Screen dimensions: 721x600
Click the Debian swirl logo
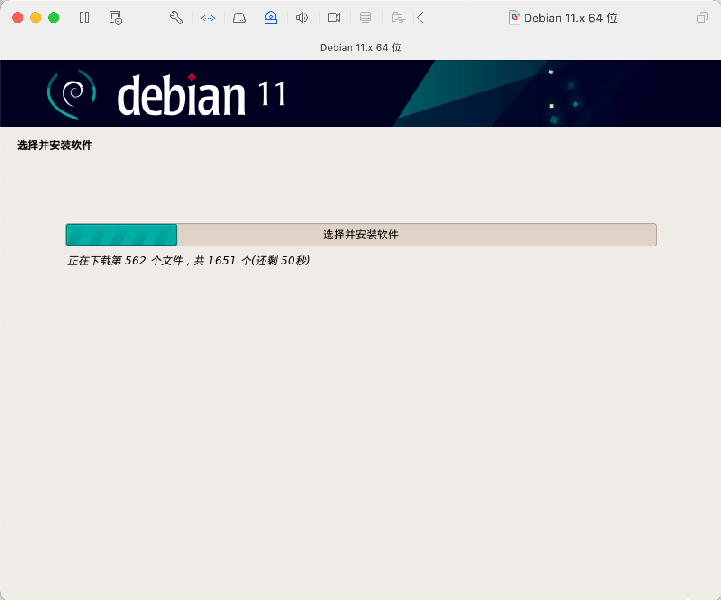(71, 94)
